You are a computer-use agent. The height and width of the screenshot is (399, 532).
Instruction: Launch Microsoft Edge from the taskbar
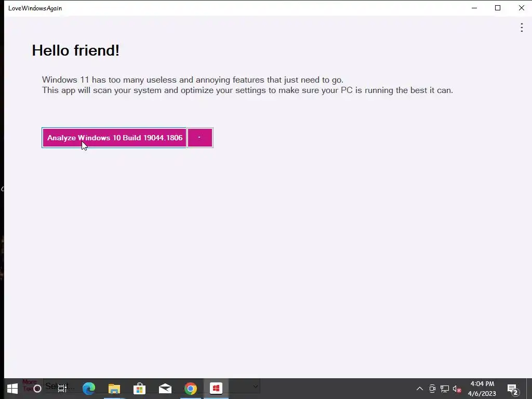pos(89,389)
